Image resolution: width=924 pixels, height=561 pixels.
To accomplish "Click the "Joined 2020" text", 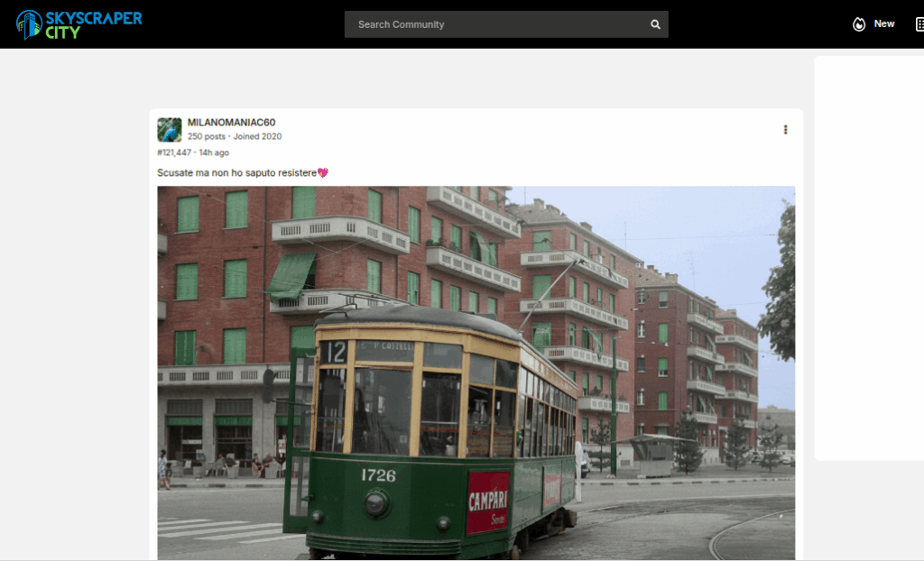I will (x=257, y=137).
